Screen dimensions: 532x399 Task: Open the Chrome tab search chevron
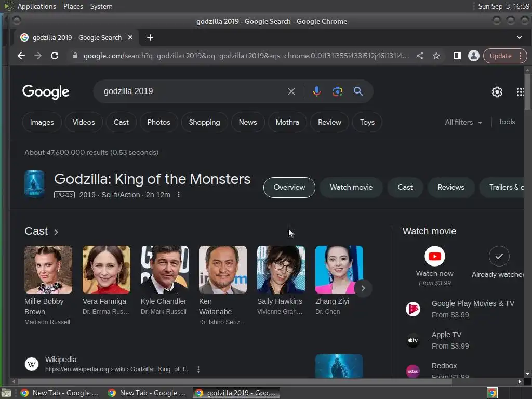coord(520,37)
